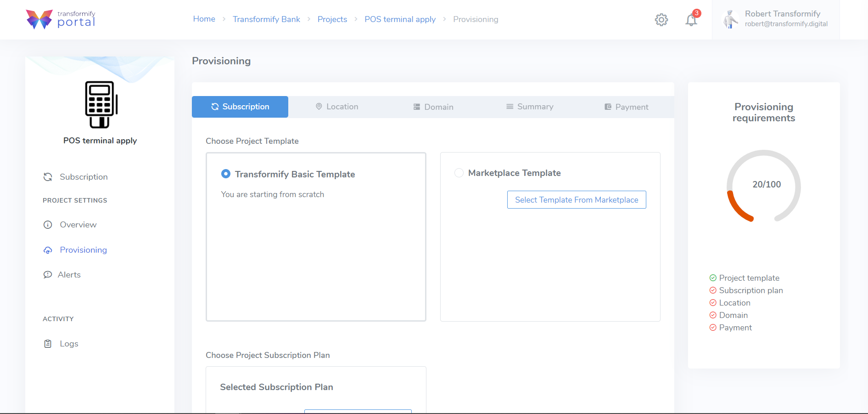Click Robert Transformify user name

point(783,14)
